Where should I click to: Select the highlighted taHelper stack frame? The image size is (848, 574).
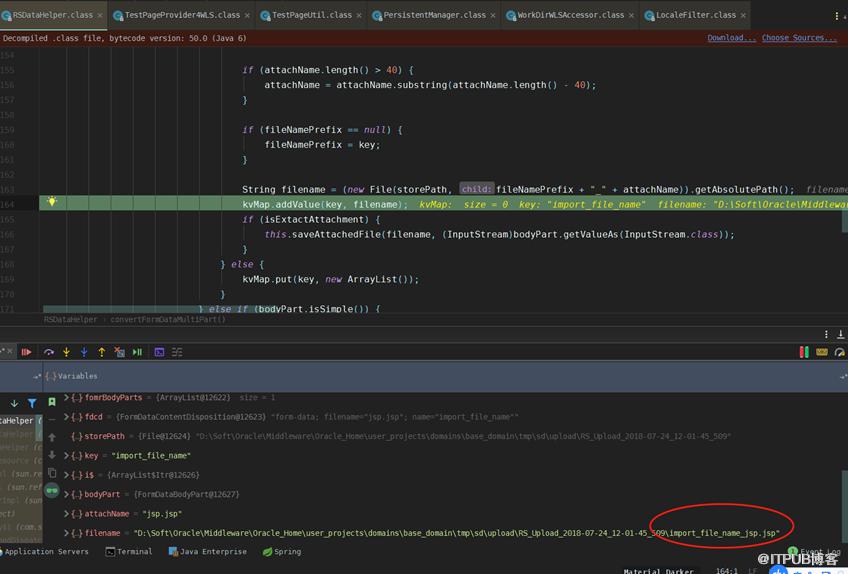tap(22, 420)
